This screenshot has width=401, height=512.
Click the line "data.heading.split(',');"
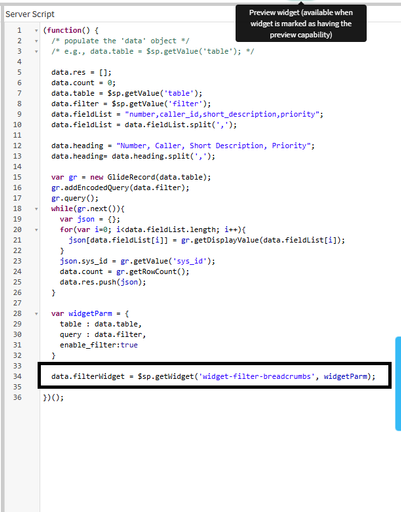[x=163, y=156]
